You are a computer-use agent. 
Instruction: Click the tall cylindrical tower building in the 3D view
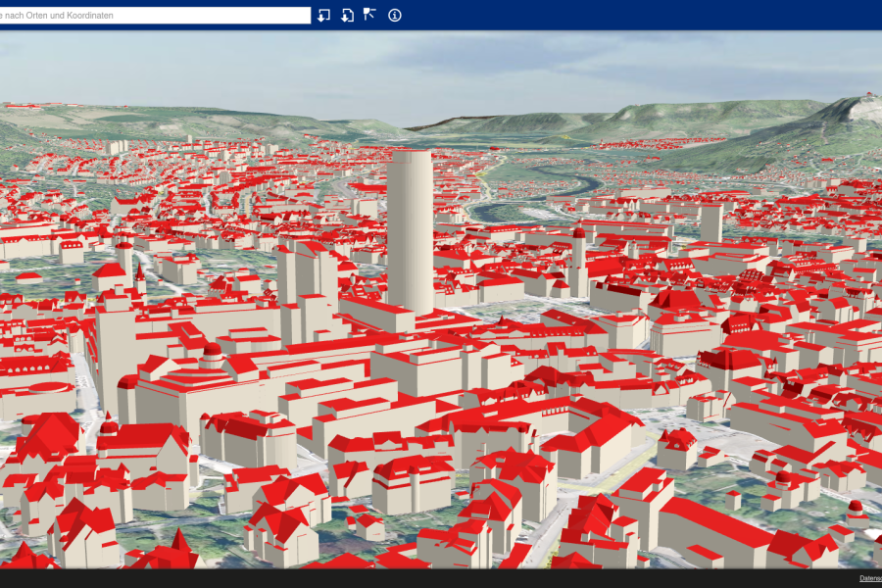(410, 230)
